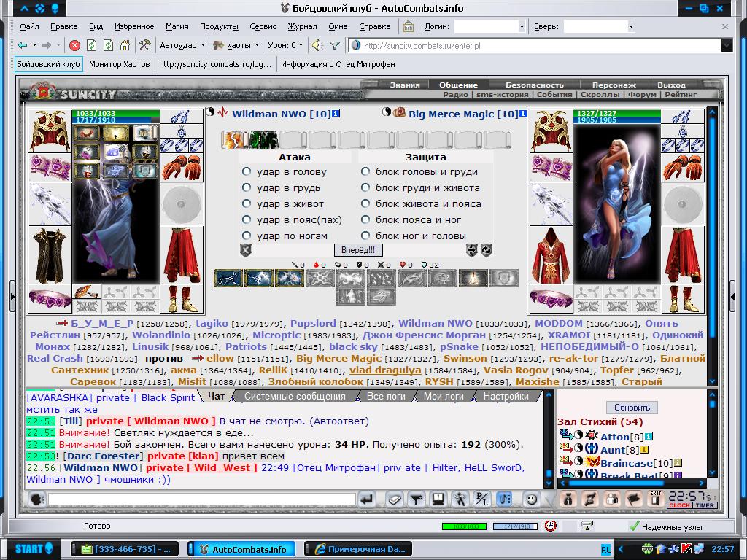
Task: Expand the Урон: 0 dropdown
Action: [301, 45]
